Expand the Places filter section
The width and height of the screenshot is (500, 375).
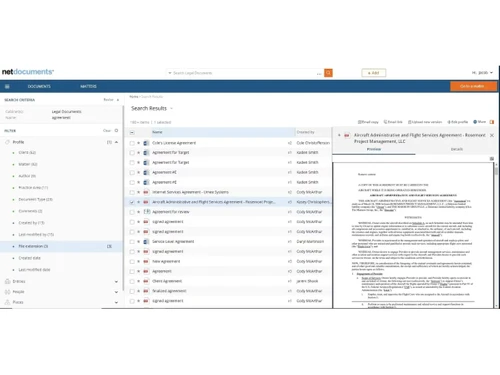tap(116, 303)
